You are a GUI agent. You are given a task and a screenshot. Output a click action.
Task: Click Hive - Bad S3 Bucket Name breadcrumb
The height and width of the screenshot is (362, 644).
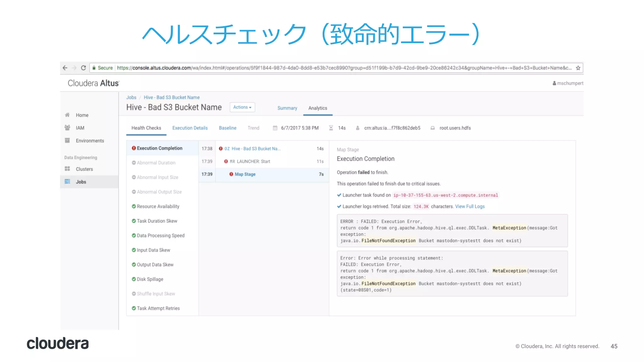[172, 97]
